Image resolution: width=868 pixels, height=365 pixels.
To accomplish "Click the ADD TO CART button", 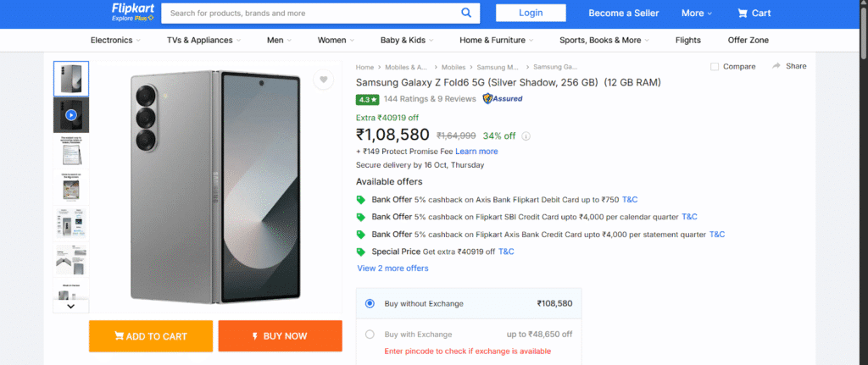I will pyautogui.click(x=151, y=336).
